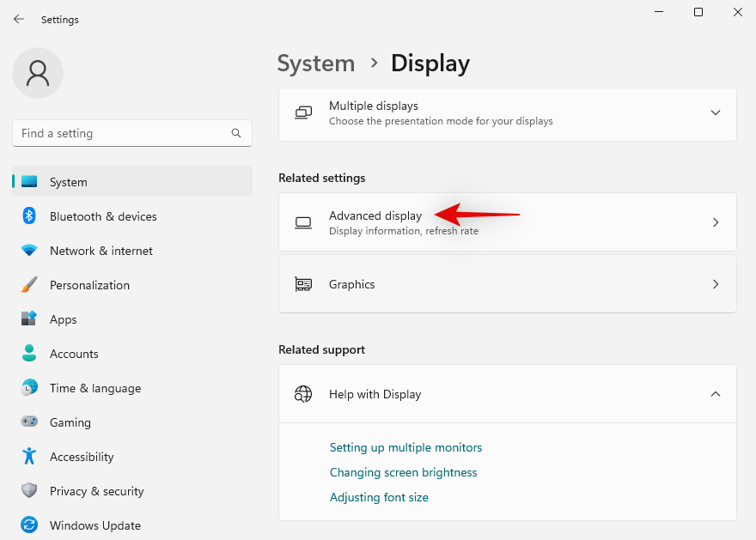Screen dimensions: 756x540
Task: Switch to the Apps section
Action: click(x=63, y=319)
